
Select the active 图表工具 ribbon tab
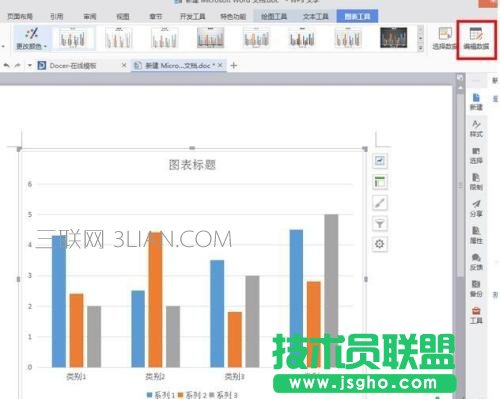[357, 16]
